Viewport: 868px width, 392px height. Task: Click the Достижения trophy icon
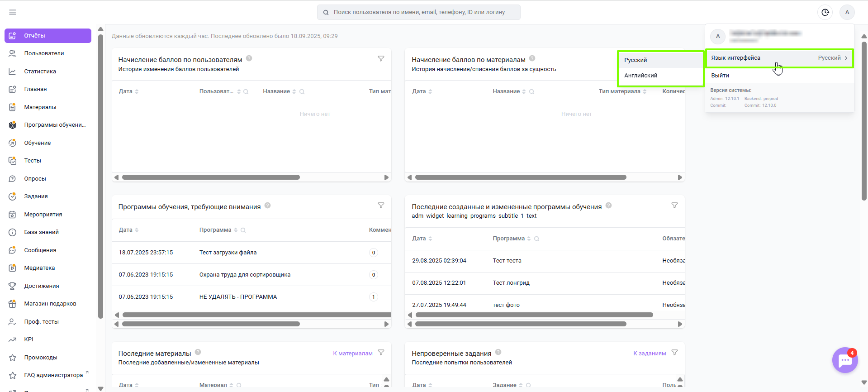pos(13,286)
